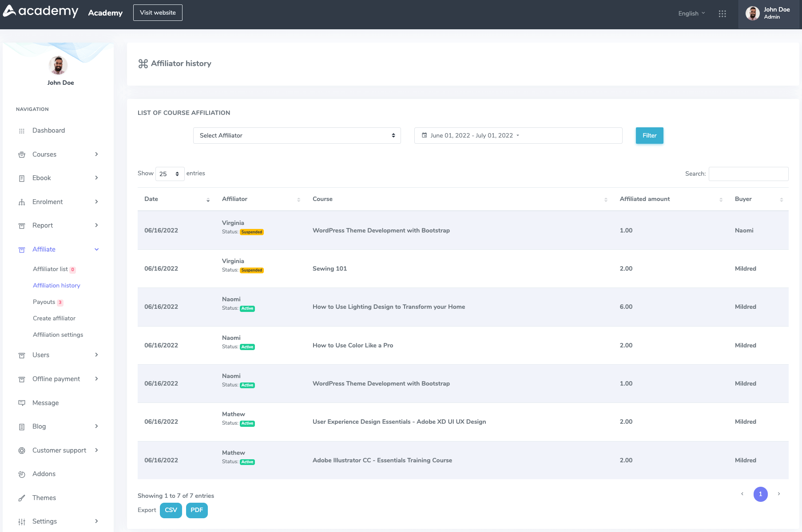This screenshot has height=532, width=802.
Task: Click the Addons icon in sidebar
Action: click(x=22, y=474)
